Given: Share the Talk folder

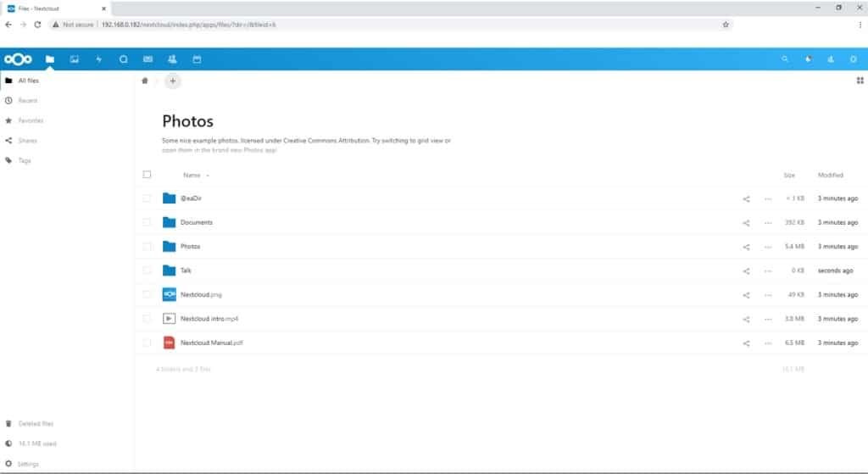Looking at the screenshot, I should click(746, 270).
